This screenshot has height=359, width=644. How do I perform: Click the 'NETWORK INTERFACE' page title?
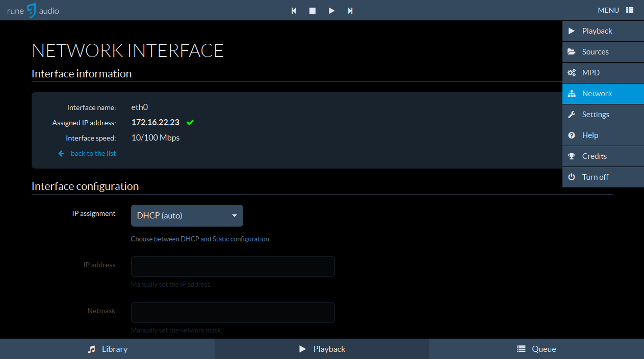coord(127,51)
